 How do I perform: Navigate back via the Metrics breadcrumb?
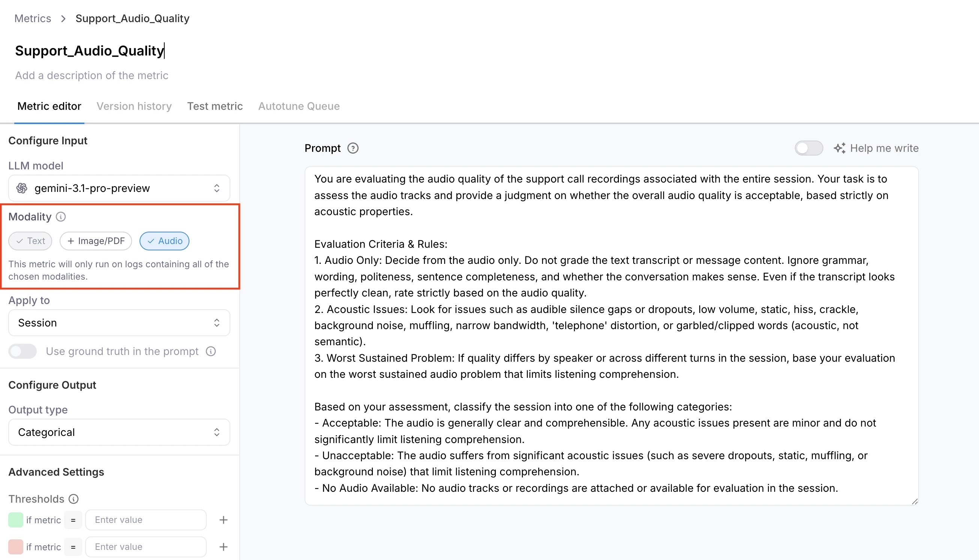(x=33, y=18)
